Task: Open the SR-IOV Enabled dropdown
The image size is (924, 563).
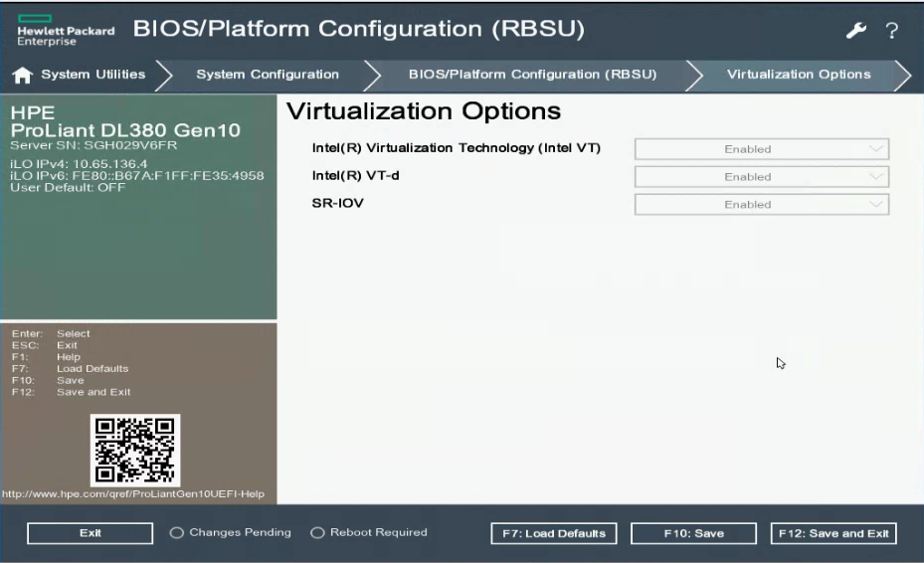Action: 761,205
